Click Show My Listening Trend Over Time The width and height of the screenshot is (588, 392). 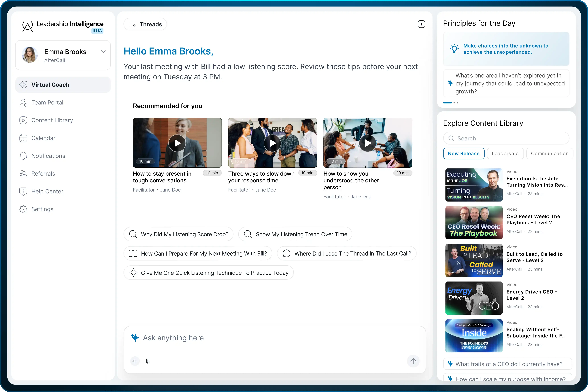[x=295, y=234]
